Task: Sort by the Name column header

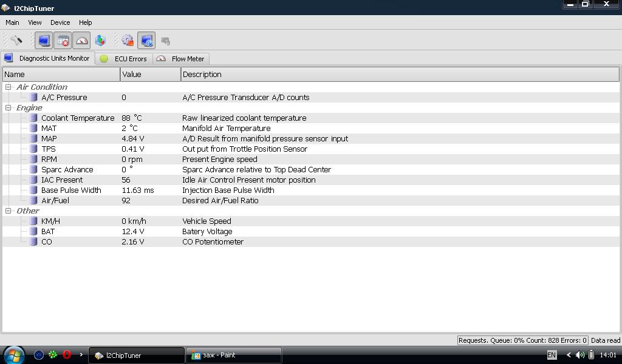Action: pos(61,74)
